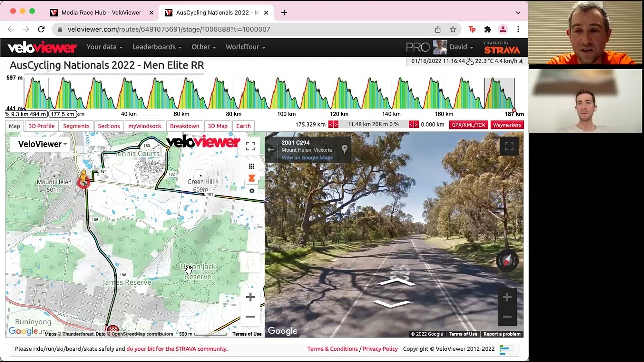Step start position back with left '<' button
644x362 pixels.
tap(331, 125)
